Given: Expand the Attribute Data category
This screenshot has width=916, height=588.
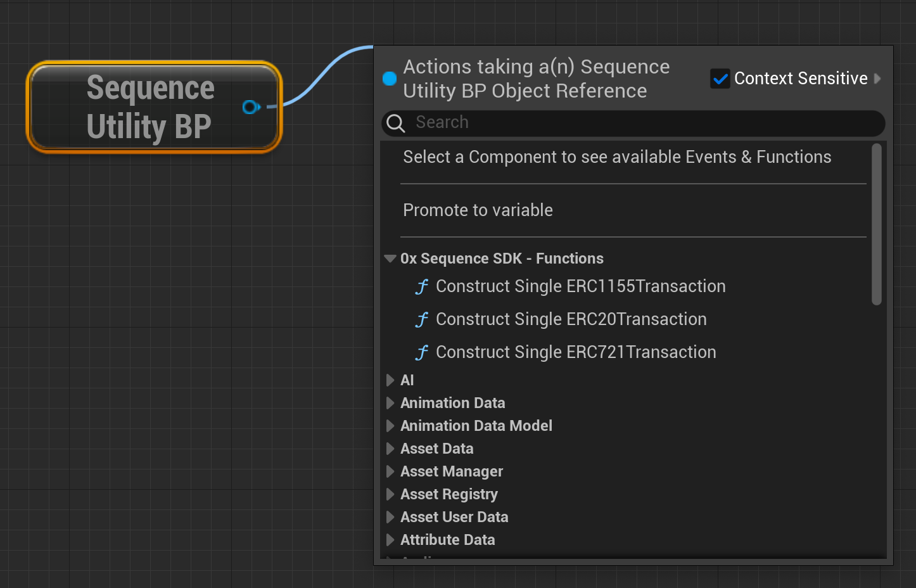Looking at the screenshot, I should (x=390, y=540).
